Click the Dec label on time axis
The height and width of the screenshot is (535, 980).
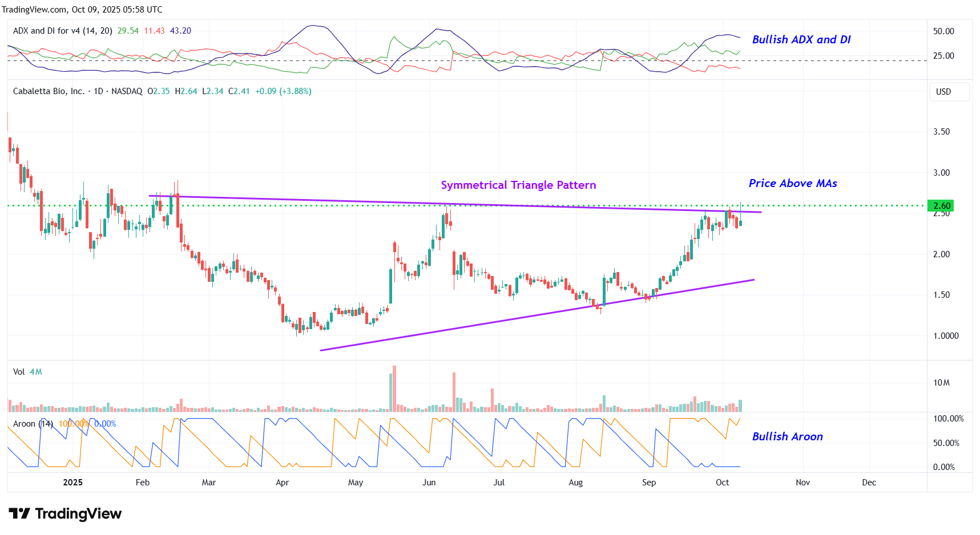tap(869, 483)
